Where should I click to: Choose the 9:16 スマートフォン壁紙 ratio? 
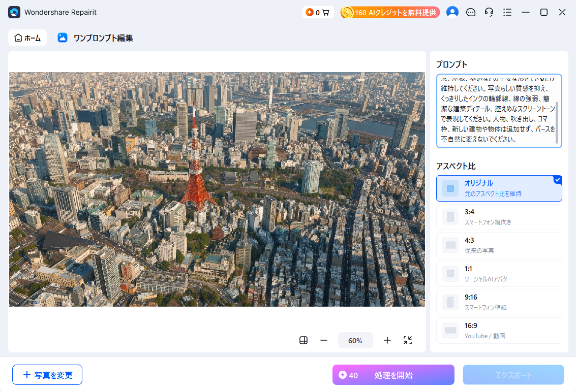[x=499, y=302]
